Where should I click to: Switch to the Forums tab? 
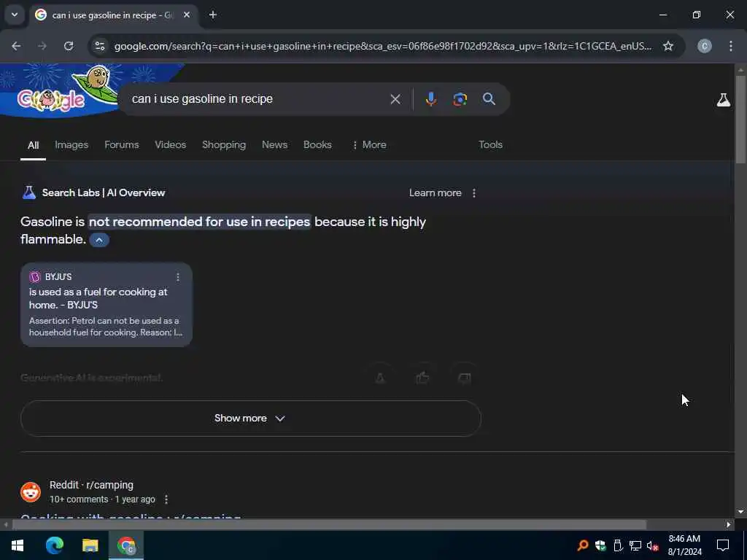pos(122,145)
